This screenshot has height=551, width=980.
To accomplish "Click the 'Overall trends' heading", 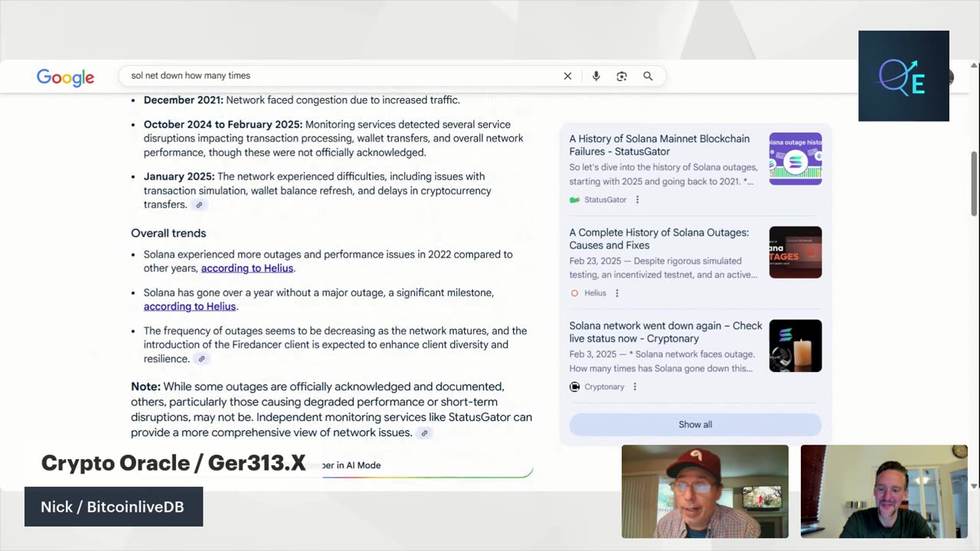I will (168, 233).
